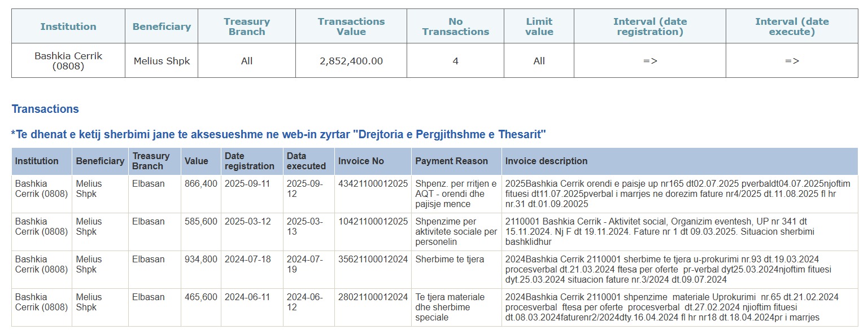Click the registration date 2024-06-11
This screenshot has height=334, width=868.
(x=247, y=297)
